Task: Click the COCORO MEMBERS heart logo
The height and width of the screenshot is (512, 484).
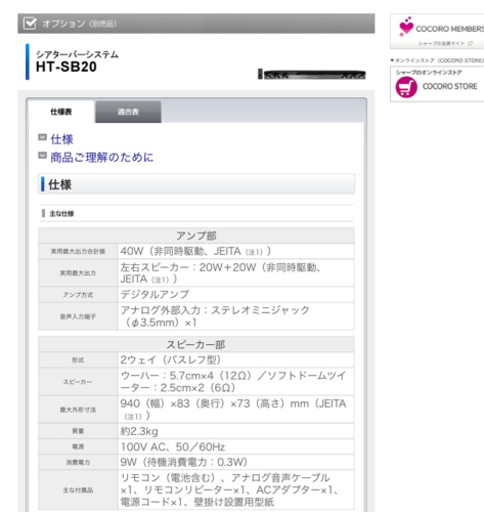Action: point(406,26)
